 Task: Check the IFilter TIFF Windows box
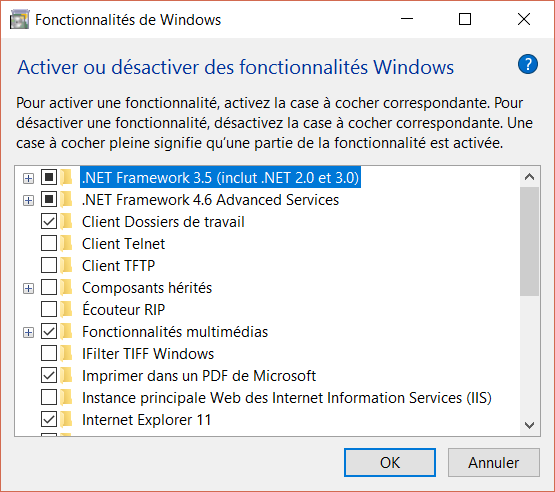tap(49, 353)
